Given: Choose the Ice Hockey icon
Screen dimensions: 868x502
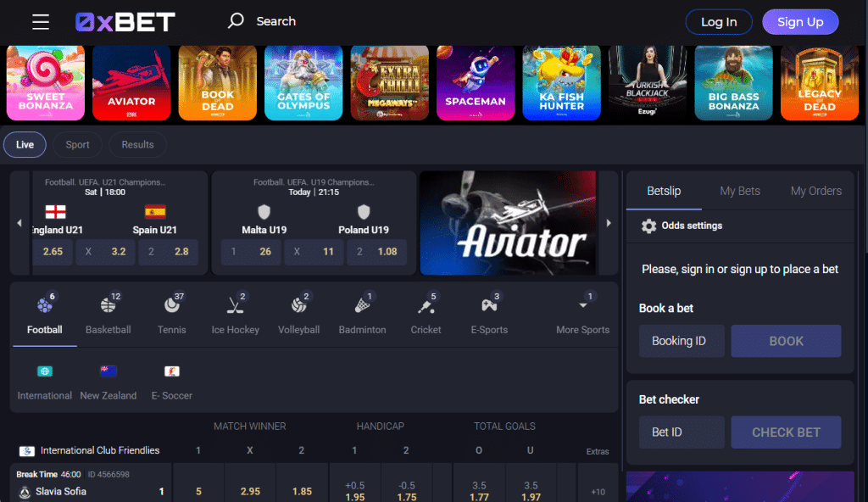Looking at the screenshot, I should point(236,304).
